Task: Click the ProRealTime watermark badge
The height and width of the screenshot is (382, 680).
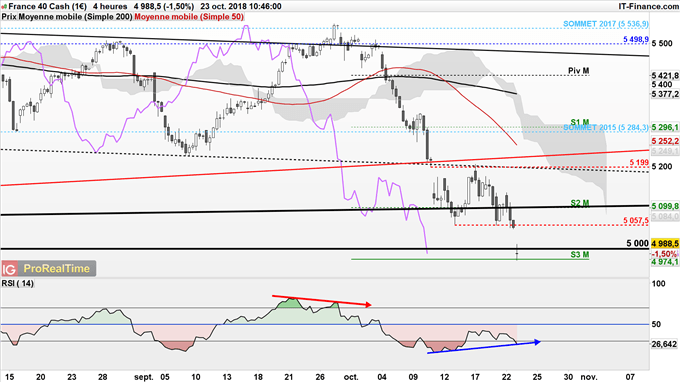Action: coord(49,269)
